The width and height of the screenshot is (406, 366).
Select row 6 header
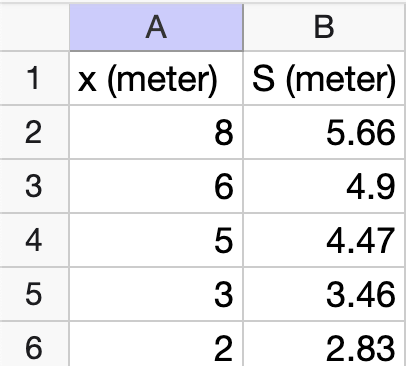click(x=34, y=344)
